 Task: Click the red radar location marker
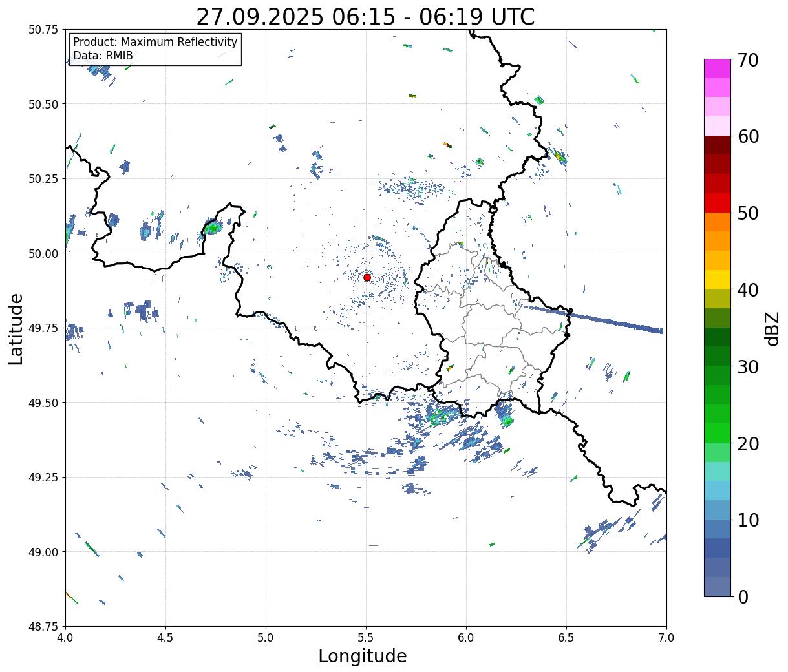pyautogui.click(x=367, y=277)
